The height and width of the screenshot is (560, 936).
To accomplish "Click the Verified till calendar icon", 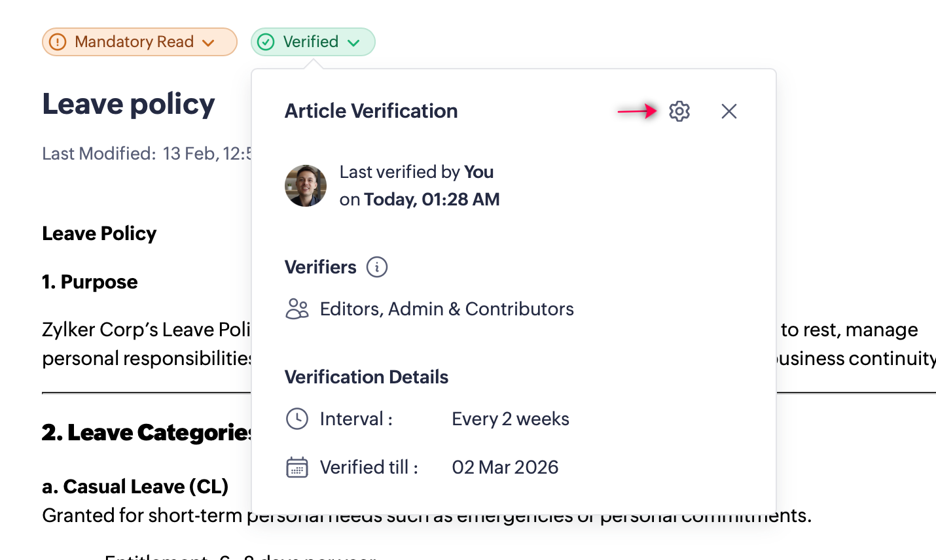I will [297, 467].
